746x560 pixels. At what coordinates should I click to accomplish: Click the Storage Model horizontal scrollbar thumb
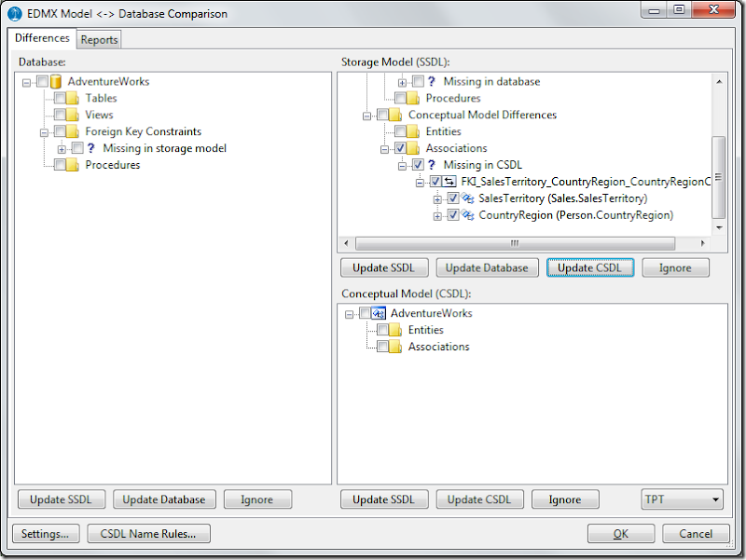(x=515, y=243)
